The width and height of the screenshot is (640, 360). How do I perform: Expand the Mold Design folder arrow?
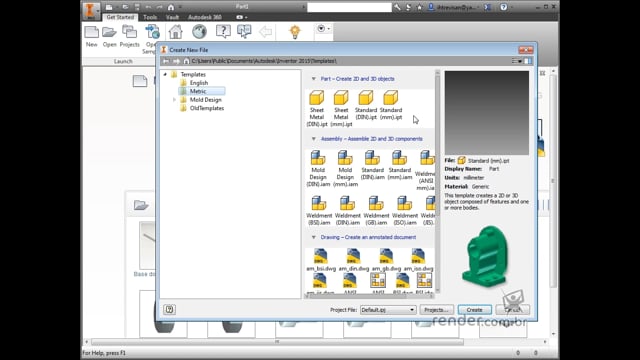pyautogui.click(x=174, y=100)
